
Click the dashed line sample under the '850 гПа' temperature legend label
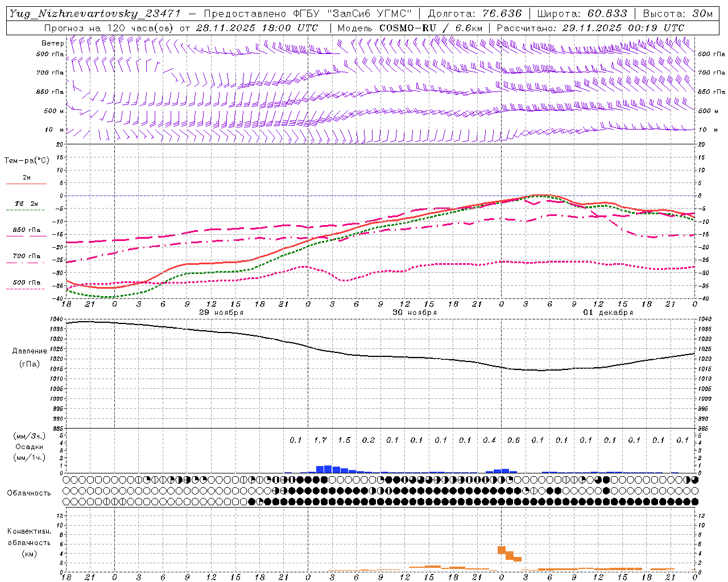pos(26,236)
